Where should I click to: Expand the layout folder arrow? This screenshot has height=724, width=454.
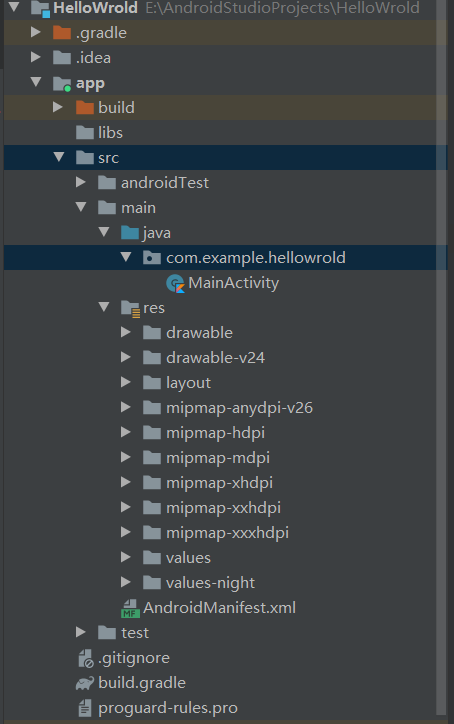126,382
